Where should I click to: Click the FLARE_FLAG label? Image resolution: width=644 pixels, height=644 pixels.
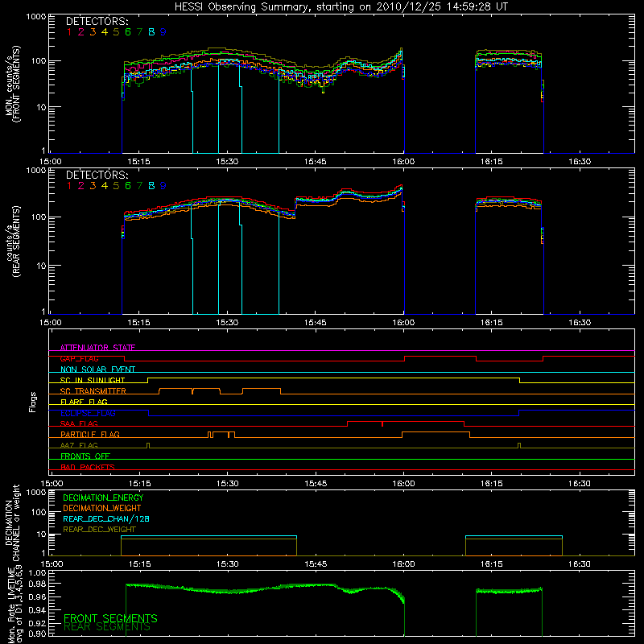[x=84, y=402]
